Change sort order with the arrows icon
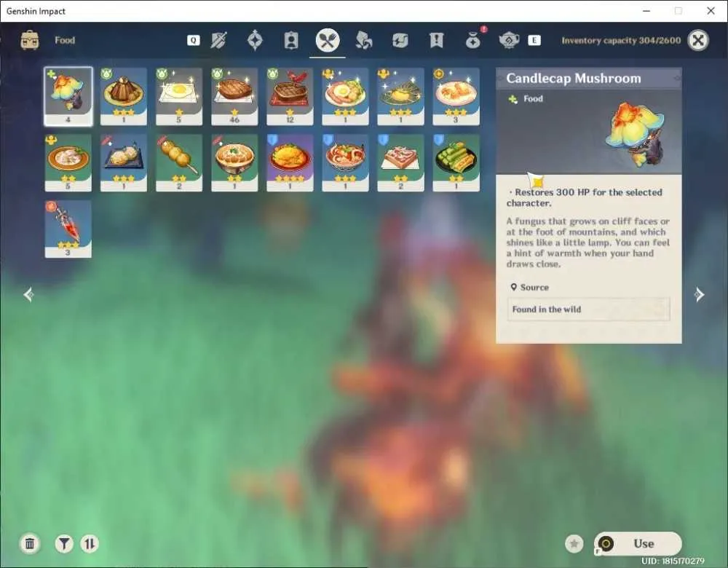The width and height of the screenshot is (728, 568). pos(90,543)
